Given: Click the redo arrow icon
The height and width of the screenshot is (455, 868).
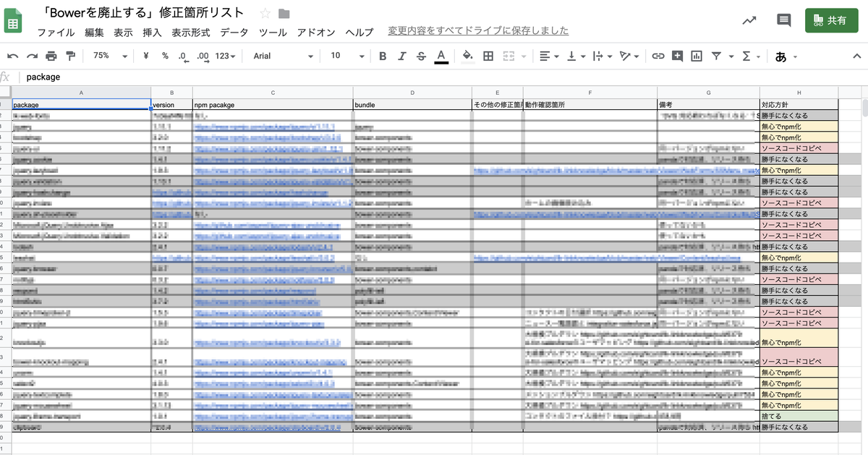Looking at the screenshot, I should pyautogui.click(x=32, y=56).
